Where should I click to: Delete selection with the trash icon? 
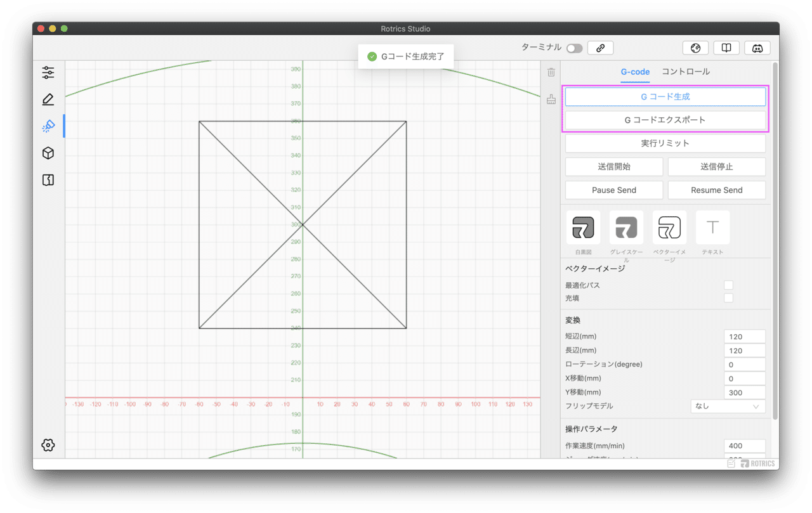point(551,72)
